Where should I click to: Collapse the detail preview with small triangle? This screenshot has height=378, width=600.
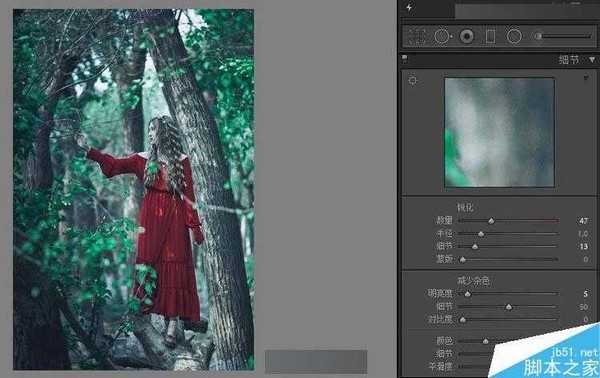(585, 78)
